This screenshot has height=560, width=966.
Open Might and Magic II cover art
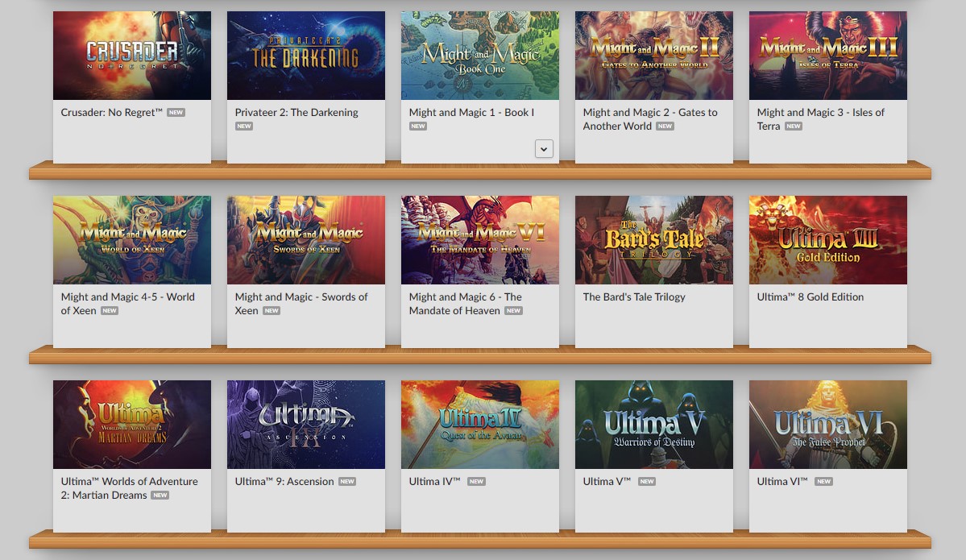coord(654,56)
